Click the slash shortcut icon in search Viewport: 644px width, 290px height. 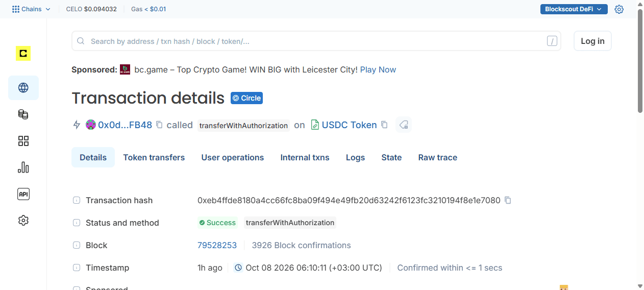tap(552, 41)
